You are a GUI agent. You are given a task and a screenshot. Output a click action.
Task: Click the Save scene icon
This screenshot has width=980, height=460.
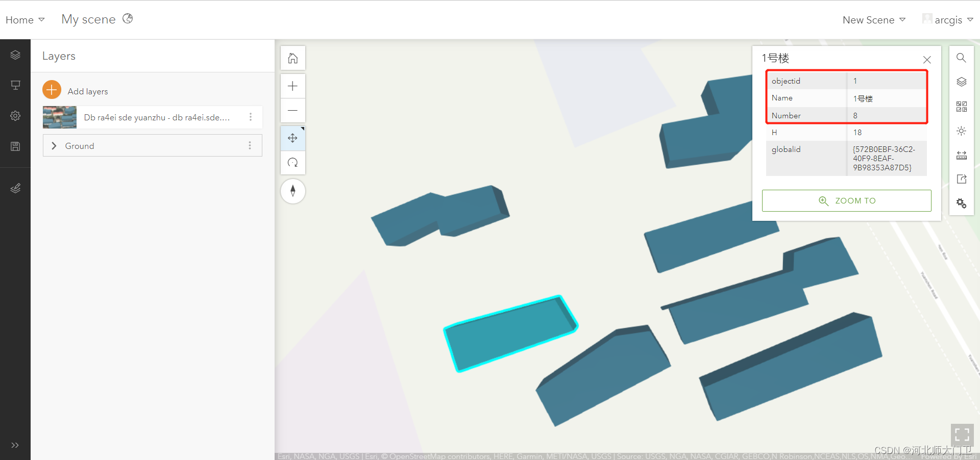(15, 146)
